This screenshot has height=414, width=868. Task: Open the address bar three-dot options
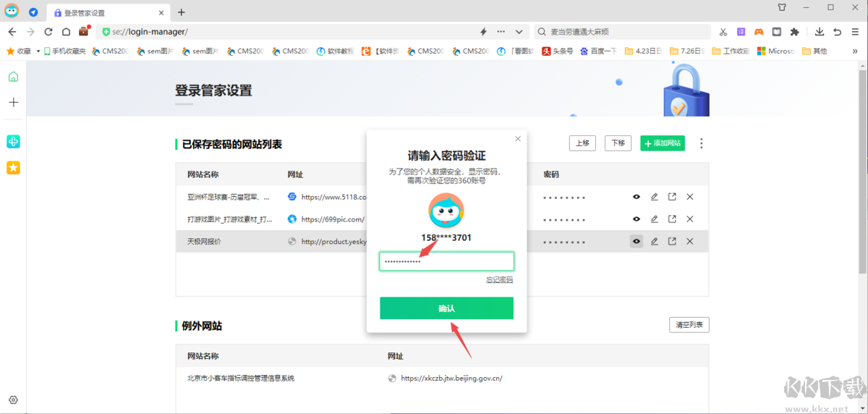(501, 32)
